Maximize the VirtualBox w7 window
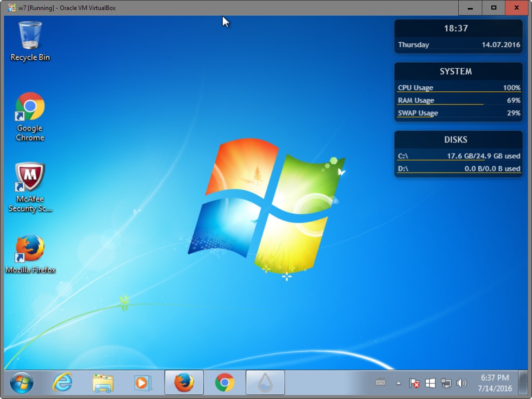 click(x=493, y=8)
